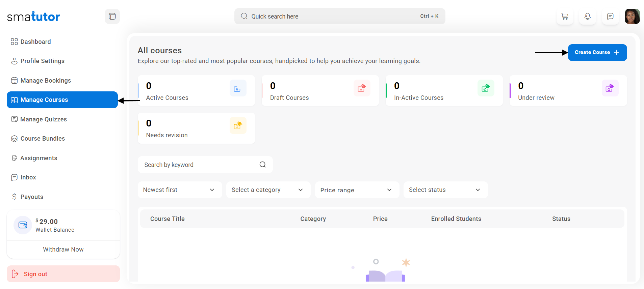Click the Under review card icon

tap(610, 88)
